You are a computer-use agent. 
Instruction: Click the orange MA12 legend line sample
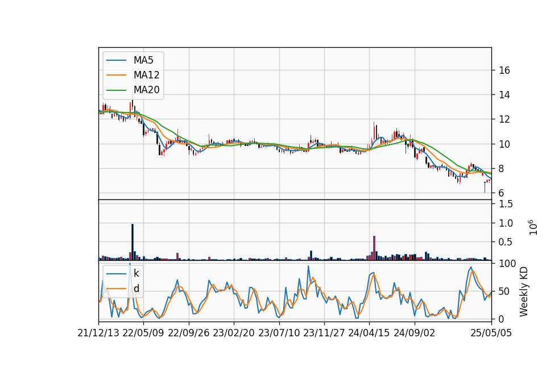click(x=116, y=75)
